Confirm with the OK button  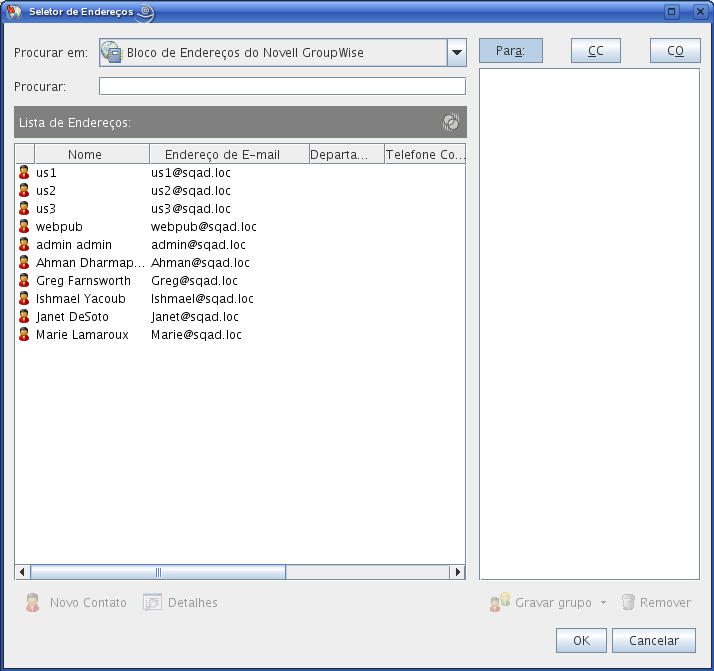(x=581, y=640)
